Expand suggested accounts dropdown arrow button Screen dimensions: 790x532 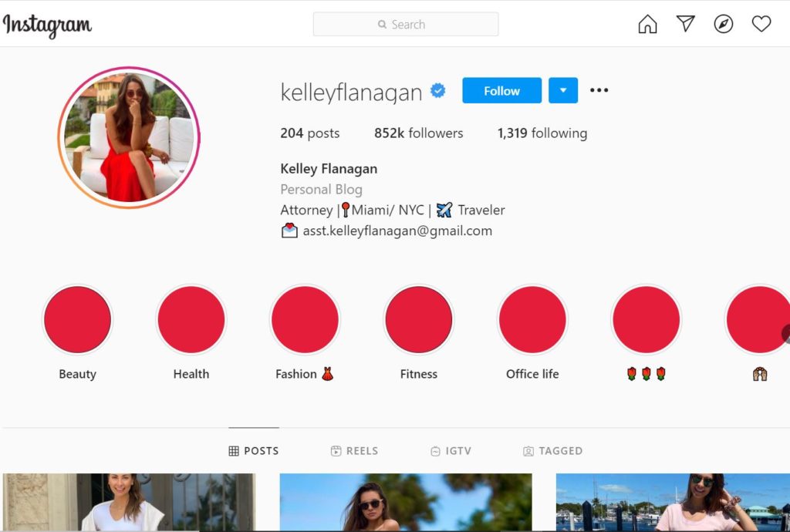pyautogui.click(x=562, y=90)
